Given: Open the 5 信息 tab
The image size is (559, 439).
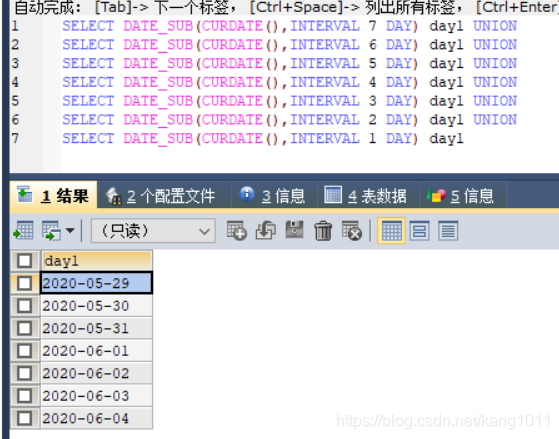Looking at the screenshot, I should coord(463,196).
